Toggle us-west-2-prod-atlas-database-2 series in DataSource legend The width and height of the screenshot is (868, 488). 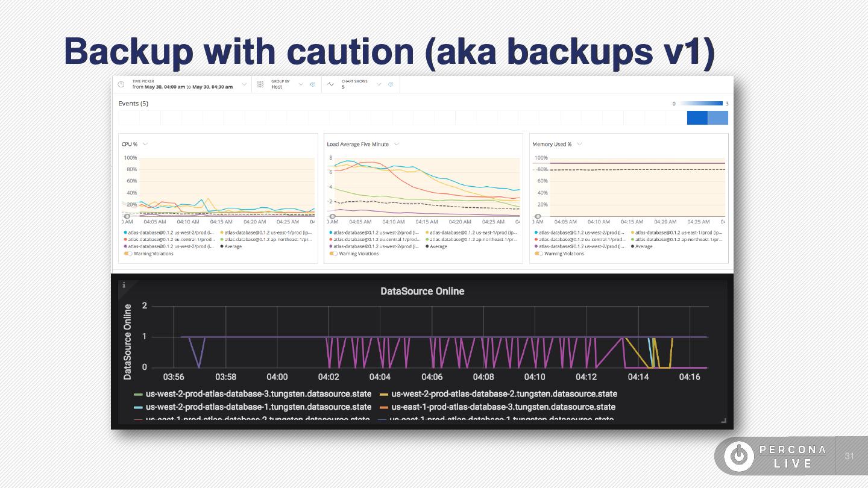498,394
